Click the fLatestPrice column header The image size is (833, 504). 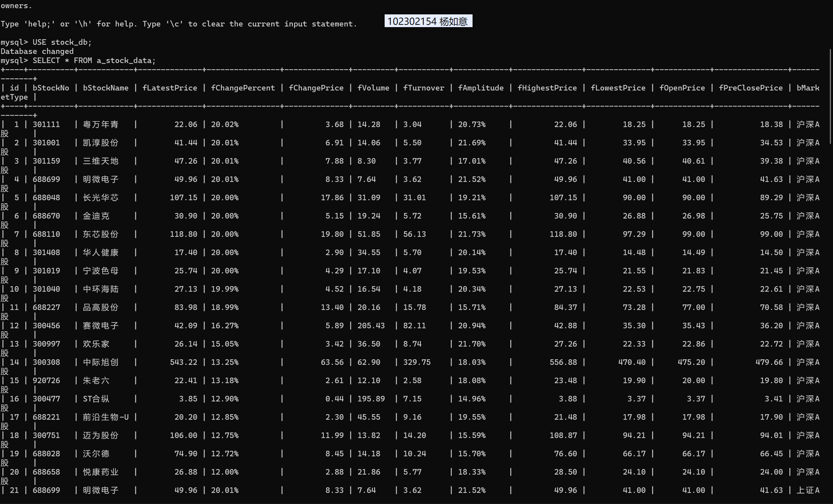[169, 88]
